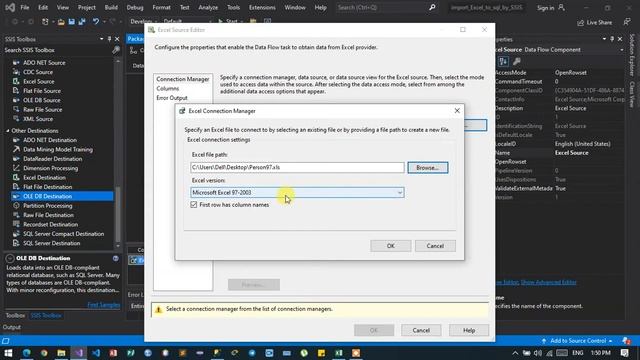The image size is (640, 360).
Task: Select Error Output page in Excel Source Editor
Action: click(x=172, y=98)
